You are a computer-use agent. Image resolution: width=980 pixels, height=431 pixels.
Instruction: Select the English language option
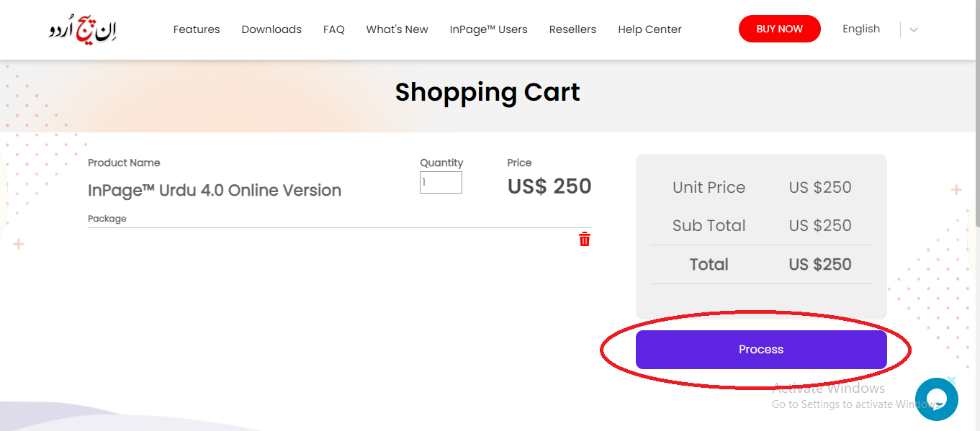[861, 30]
